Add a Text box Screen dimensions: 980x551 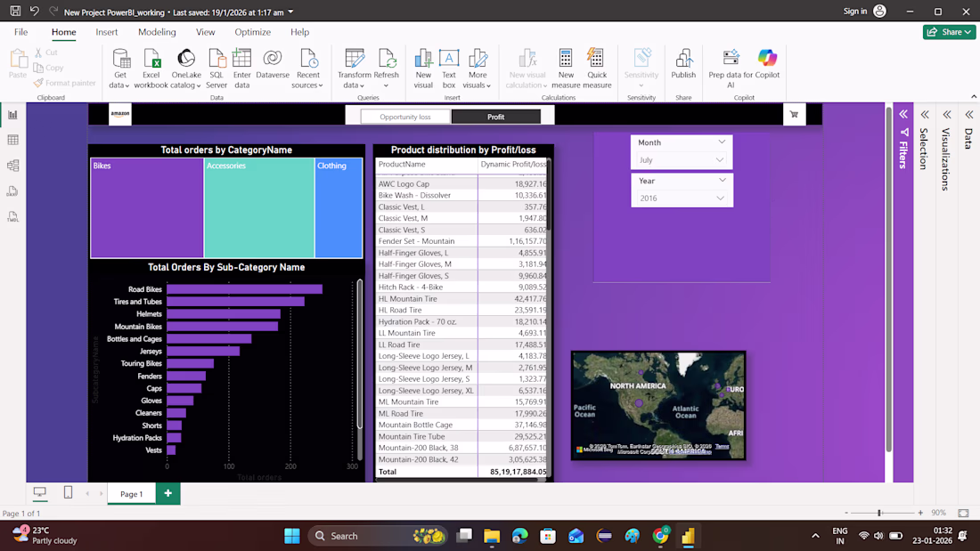click(x=449, y=69)
